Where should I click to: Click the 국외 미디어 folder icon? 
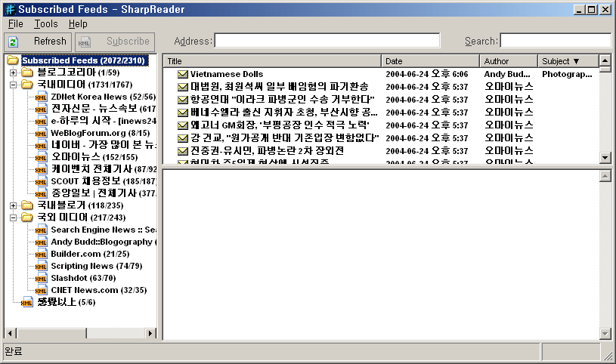click(x=27, y=217)
